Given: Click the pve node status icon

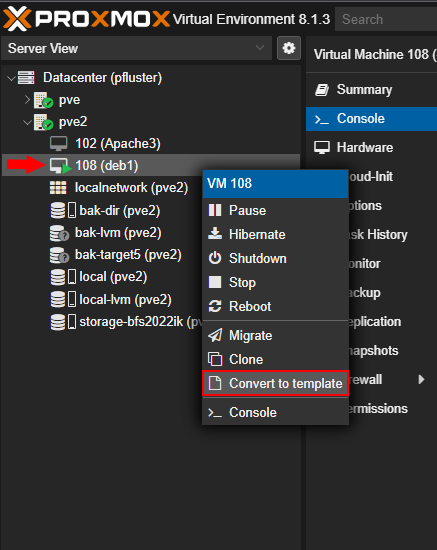Looking at the screenshot, I should pyautogui.click(x=43, y=100).
